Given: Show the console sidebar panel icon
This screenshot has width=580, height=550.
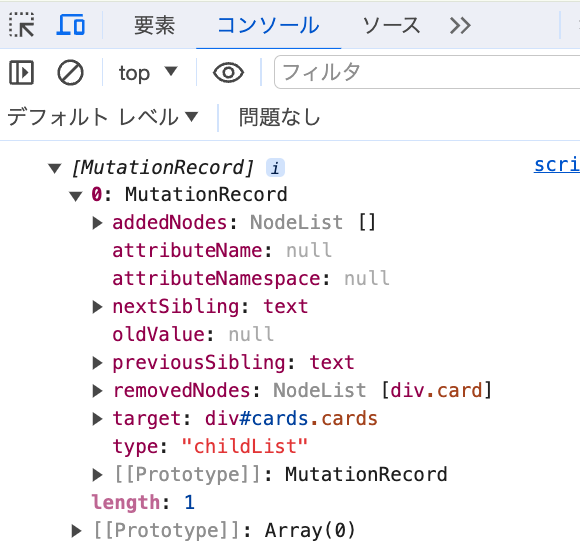Looking at the screenshot, I should coord(21,72).
